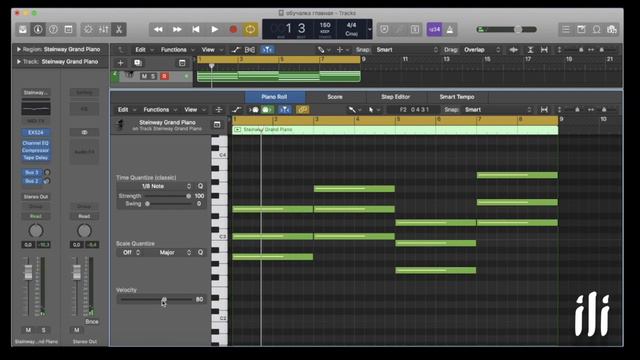Image resolution: width=640 pixels, height=360 pixels.
Task: Switch to the Score tab
Action: (x=335, y=97)
